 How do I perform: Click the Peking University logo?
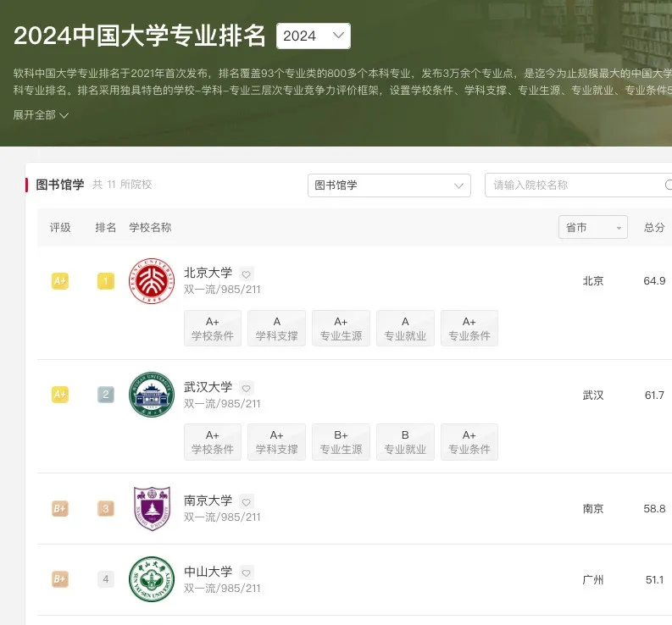tap(152, 281)
